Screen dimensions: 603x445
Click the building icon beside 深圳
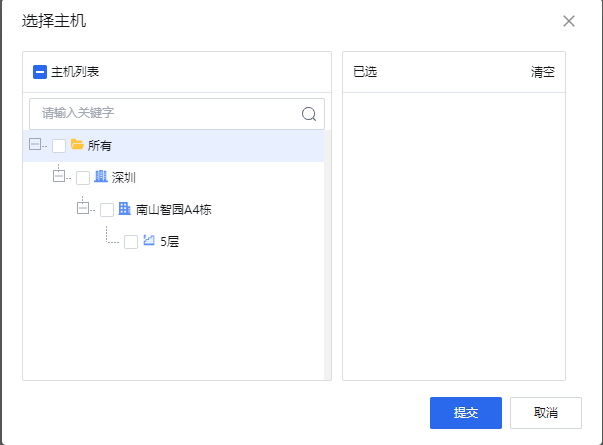[101, 177]
